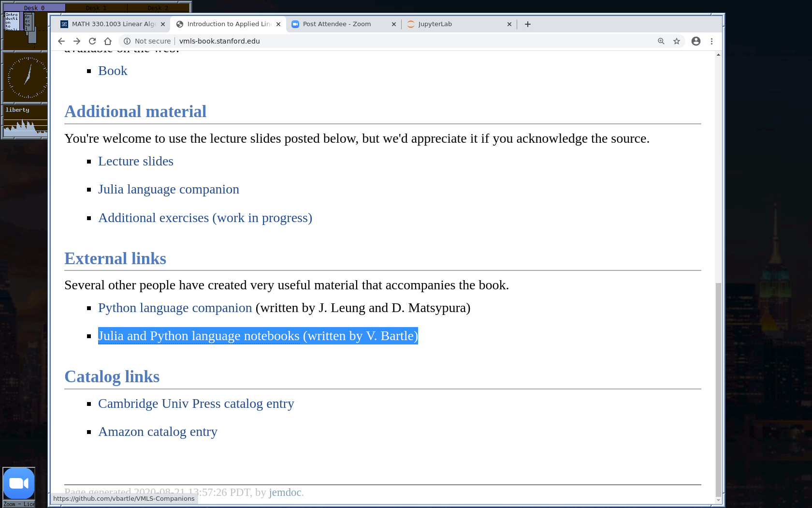
Task: Click the URL address field
Action: pyautogui.click(x=387, y=41)
